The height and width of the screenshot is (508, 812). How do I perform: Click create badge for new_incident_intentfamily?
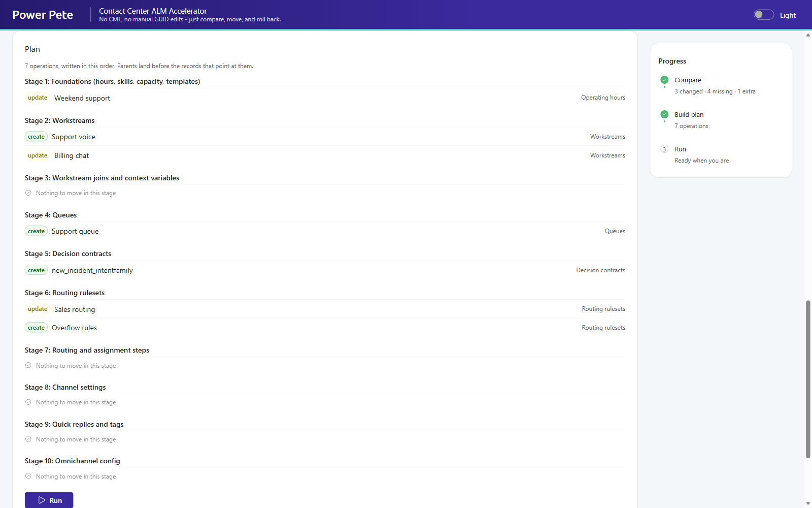pyautogui.click(x=36, y=270)
